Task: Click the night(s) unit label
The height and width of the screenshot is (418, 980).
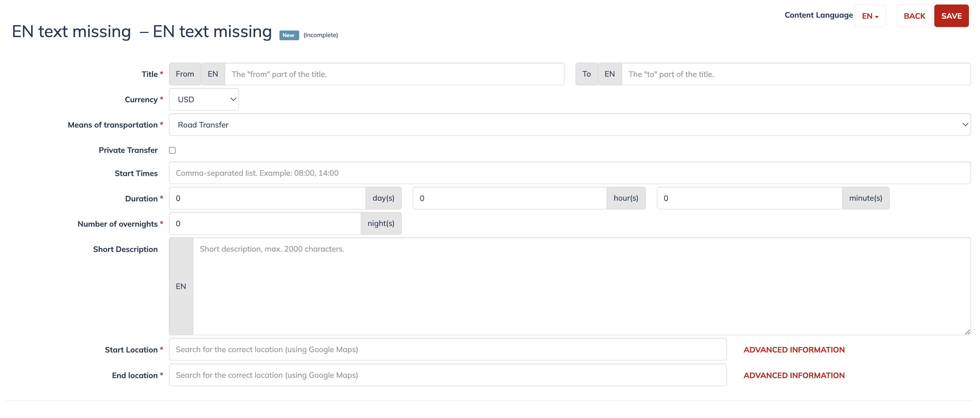Action: pos(381,224)
